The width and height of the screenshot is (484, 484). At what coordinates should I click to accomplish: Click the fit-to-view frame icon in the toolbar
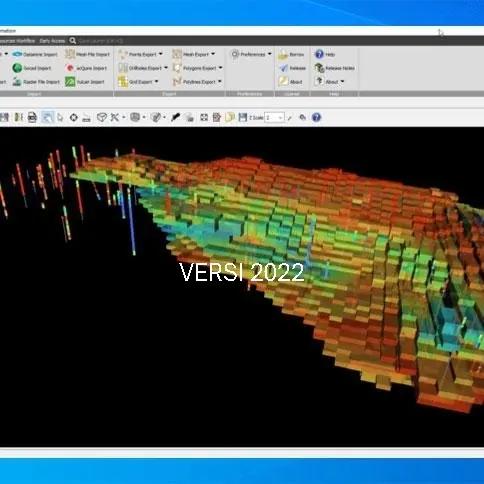[204, 117]
